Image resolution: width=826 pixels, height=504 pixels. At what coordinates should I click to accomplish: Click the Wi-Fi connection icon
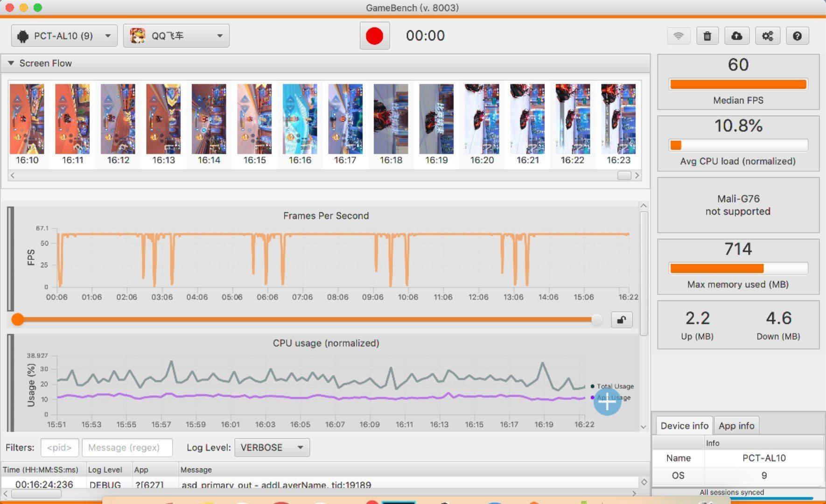[x=678, y=36]
